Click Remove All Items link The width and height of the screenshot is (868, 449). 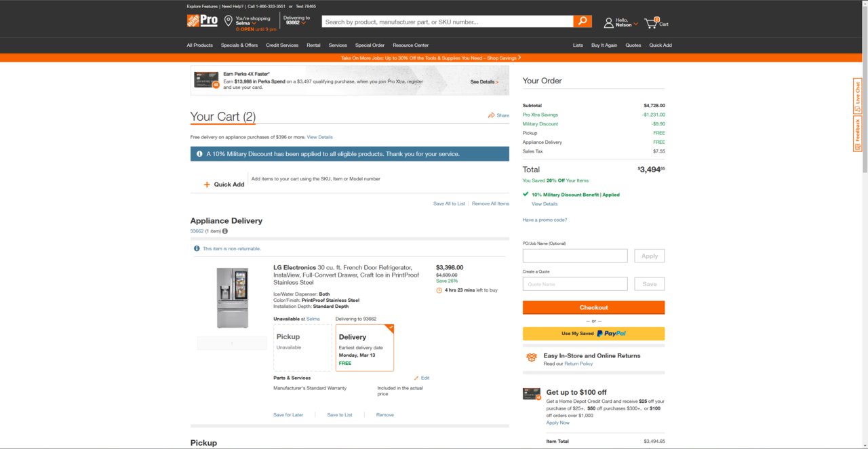[x=490, y=203]
